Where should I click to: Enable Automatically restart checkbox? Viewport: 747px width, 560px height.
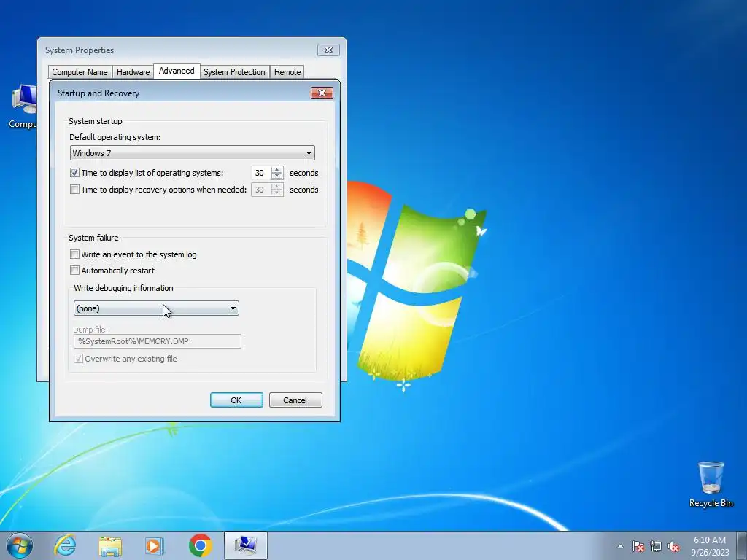click(74, 271)
